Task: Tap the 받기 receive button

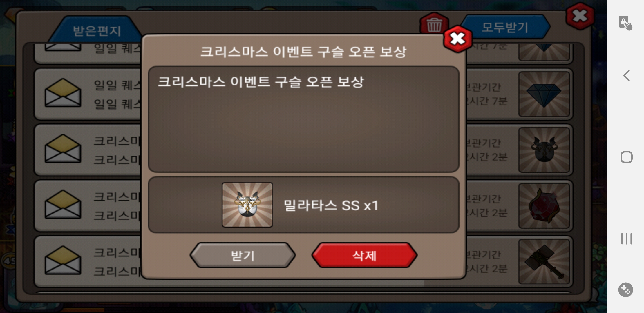Action: tap(243, 255)
